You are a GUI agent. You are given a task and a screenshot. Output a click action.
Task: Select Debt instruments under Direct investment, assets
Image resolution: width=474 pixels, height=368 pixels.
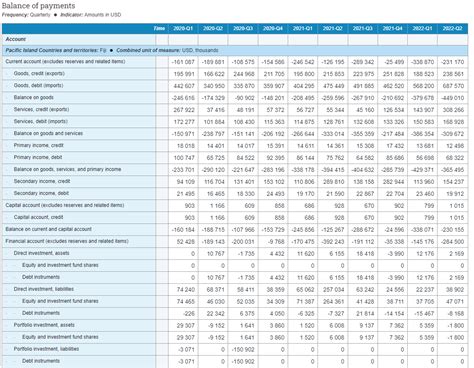41,277
